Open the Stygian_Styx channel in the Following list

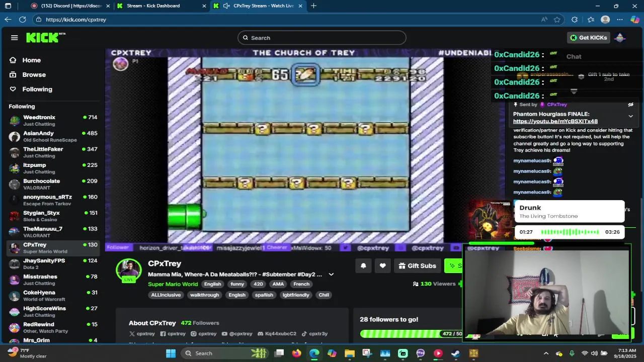point(53,216)
